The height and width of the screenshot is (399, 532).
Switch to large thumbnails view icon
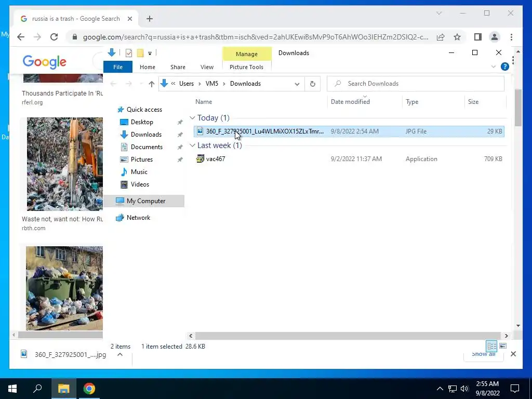503,345
